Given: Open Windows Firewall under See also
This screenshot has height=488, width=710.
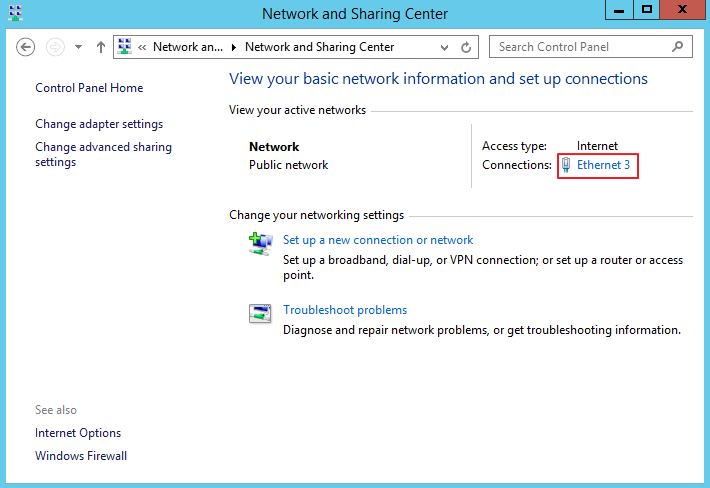Looking at the screenshot, I should coord(81,456).
